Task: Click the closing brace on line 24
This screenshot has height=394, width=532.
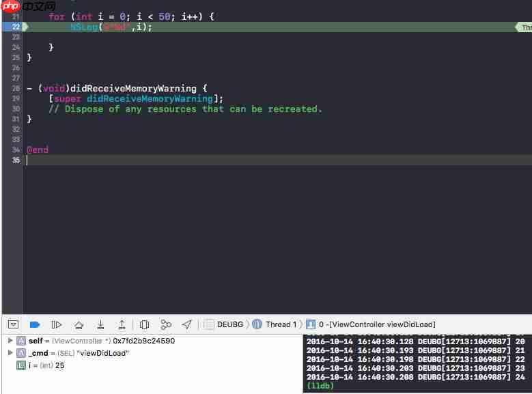Action: pos(51,47)
